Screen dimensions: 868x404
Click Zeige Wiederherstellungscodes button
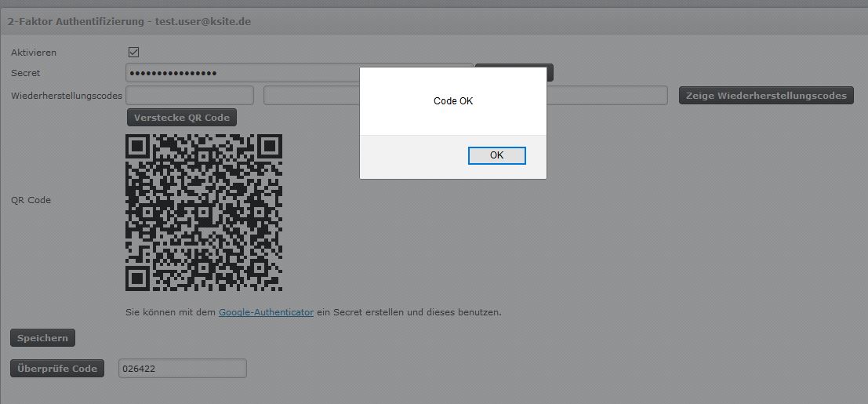pyautogui.click(x=766, y=96)
